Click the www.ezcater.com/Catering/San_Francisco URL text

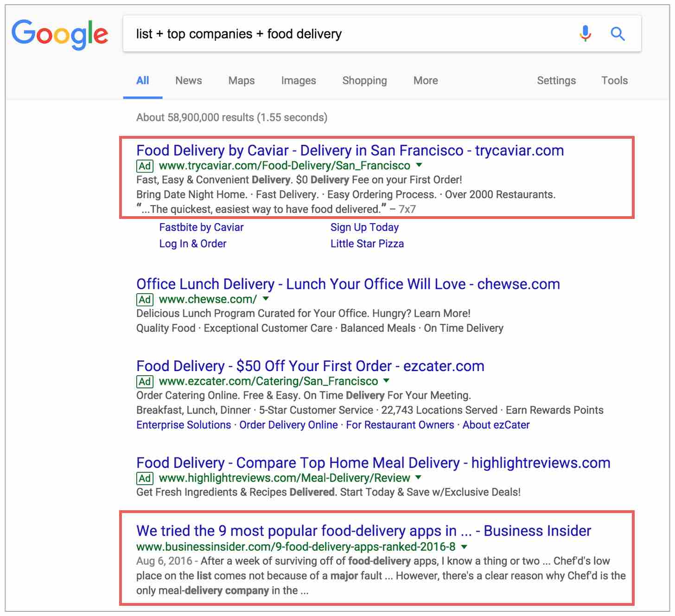click(x=268, y=381)
